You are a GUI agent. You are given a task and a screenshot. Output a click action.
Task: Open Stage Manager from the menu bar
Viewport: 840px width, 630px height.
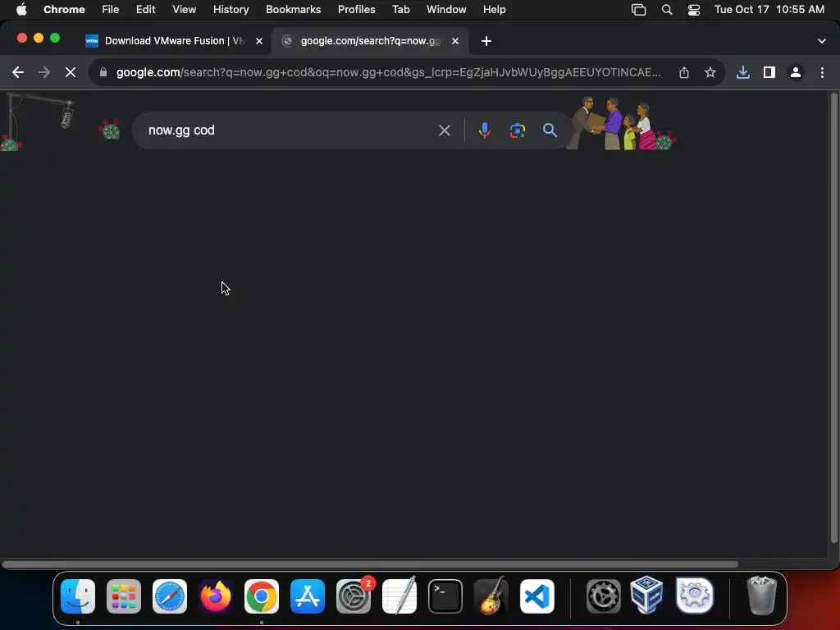pos(638,10)
